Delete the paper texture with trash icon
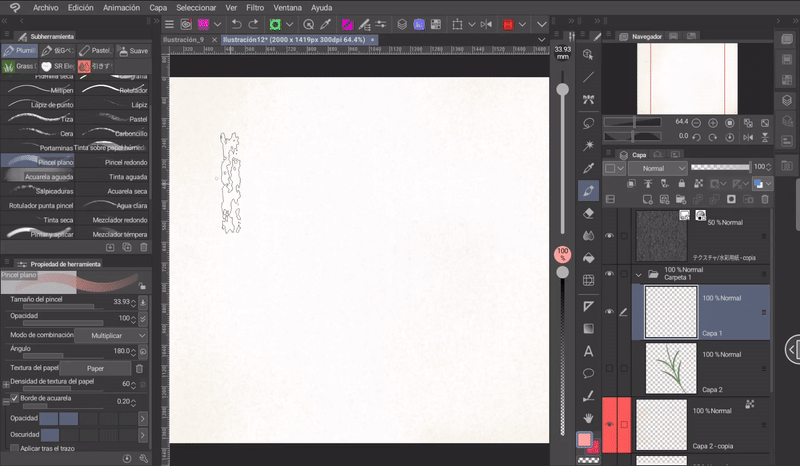 click(140, 368)
